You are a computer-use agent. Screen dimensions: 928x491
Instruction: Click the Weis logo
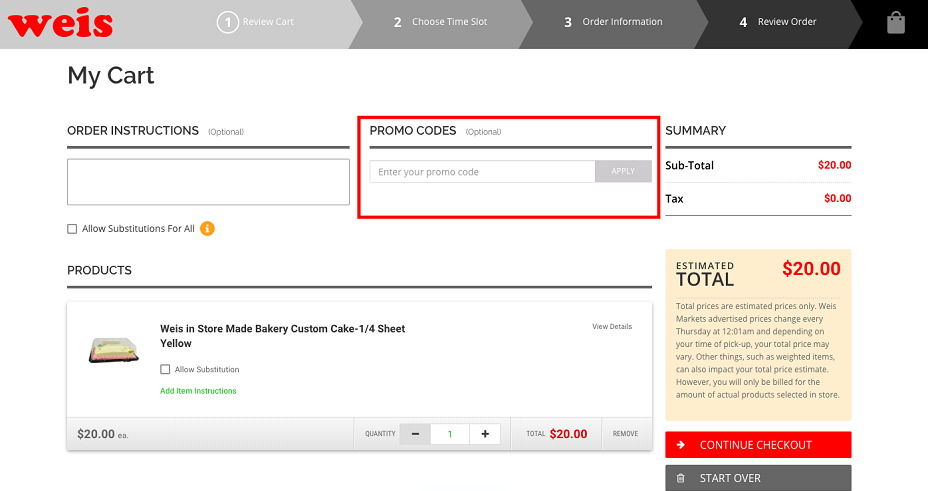(60, 22)
